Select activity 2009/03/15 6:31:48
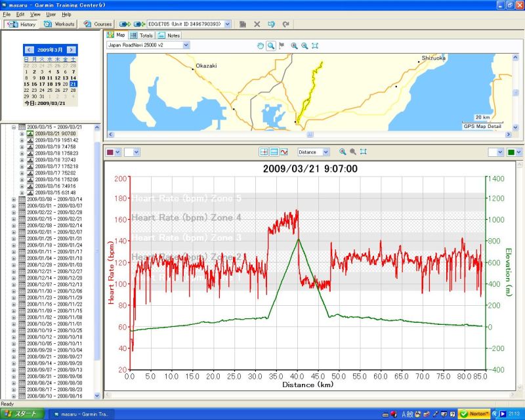Viewport: 525px width, 420px height. coord(55,193)
